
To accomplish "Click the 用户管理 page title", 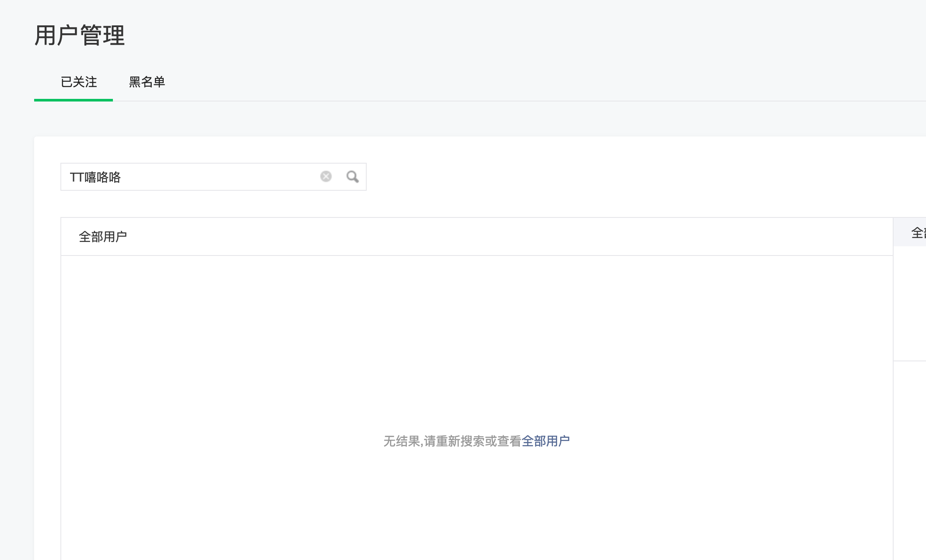I will (x=80, y=35).
